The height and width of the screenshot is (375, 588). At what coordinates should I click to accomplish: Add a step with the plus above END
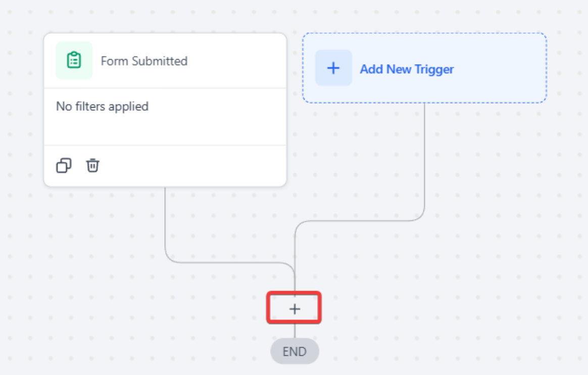(x=295, y=308)
